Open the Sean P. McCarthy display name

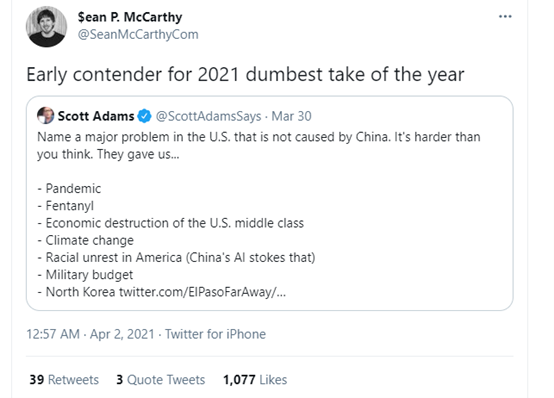[130, 17]
